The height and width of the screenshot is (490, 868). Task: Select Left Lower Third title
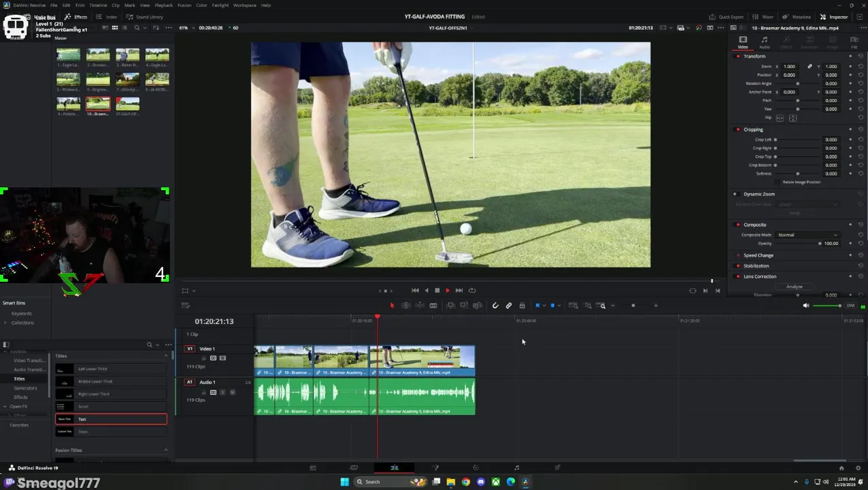111,369
